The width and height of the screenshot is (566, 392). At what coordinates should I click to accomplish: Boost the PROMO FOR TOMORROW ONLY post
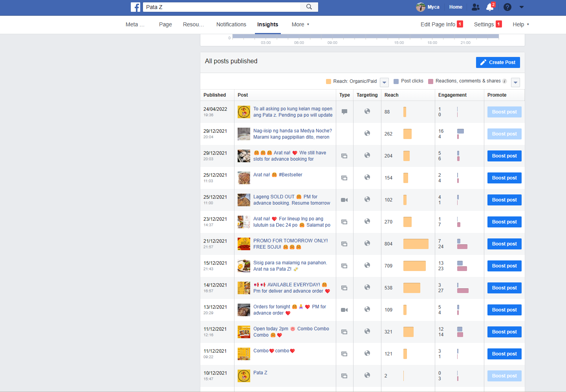[504, 244]
